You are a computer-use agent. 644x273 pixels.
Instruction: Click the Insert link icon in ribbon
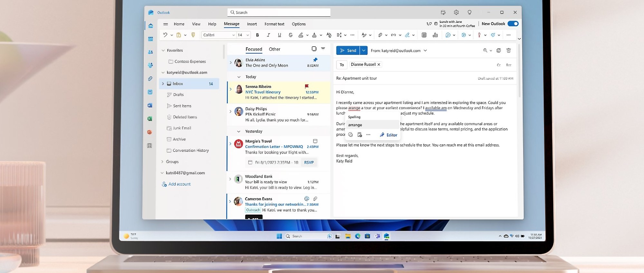point(393,35)
